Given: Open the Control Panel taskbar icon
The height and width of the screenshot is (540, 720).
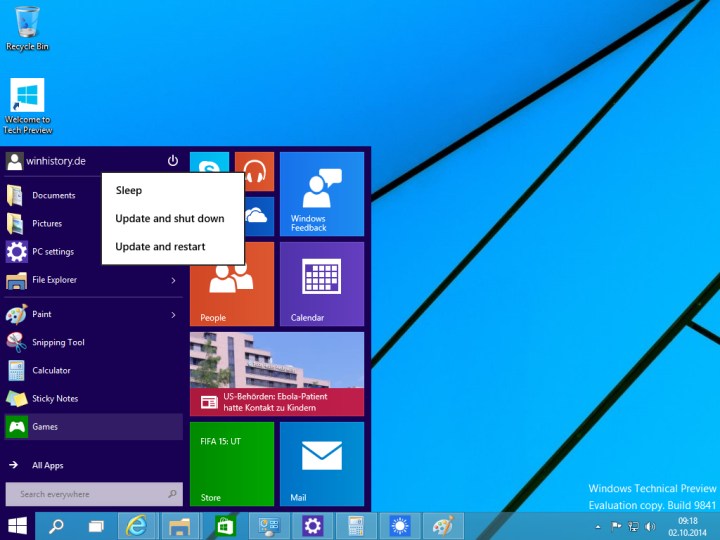Looking at the screenshot, I should pos(269,526).
